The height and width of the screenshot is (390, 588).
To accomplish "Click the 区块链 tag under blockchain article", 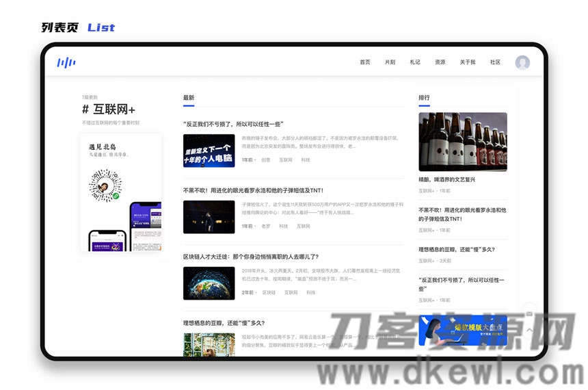I will click(269, 292).
